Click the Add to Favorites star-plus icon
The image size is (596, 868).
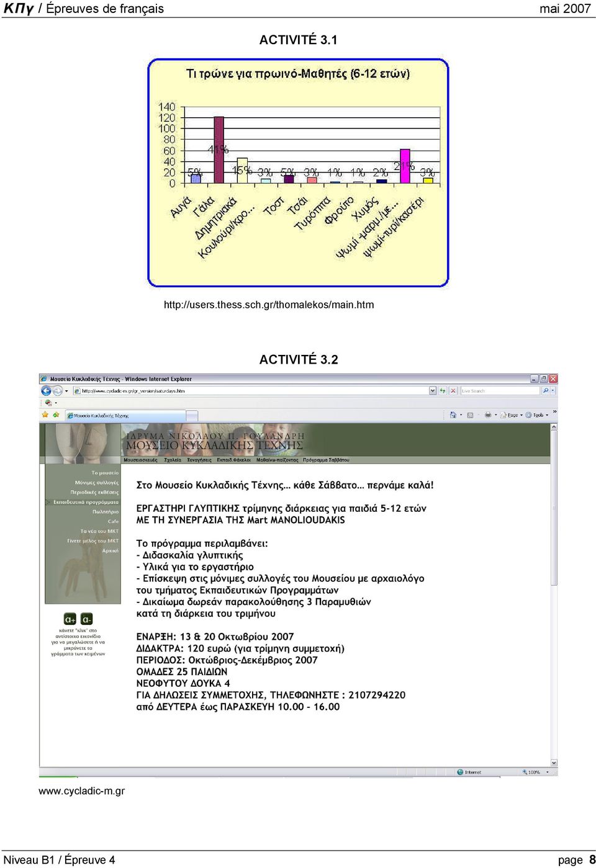pyautogui.click(x=56, y=414)
